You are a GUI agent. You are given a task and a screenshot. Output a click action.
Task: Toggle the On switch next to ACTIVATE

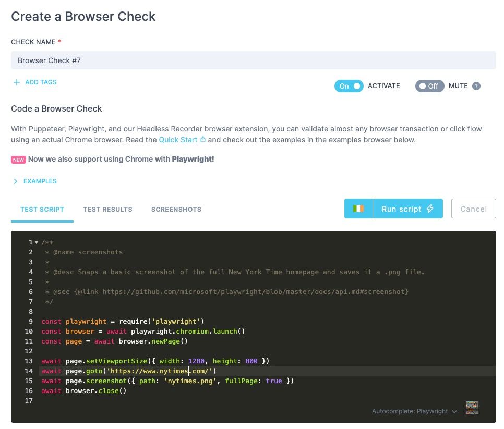(x=349, y=85)
